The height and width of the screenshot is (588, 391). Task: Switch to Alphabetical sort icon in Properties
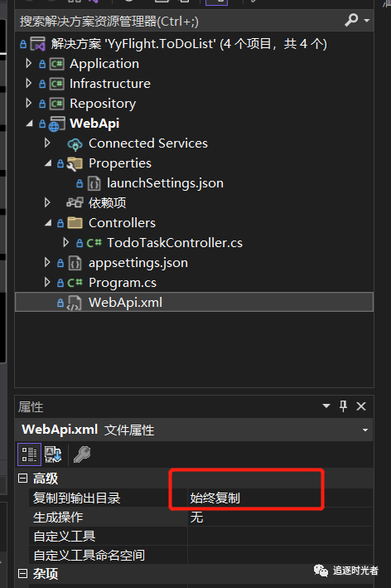click(x=53, y=454)
